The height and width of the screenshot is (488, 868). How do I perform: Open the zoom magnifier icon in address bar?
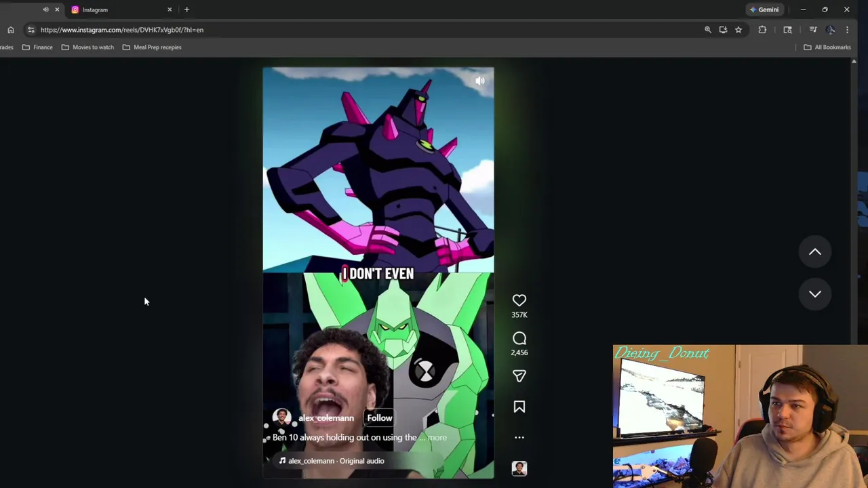click(707, 30)
